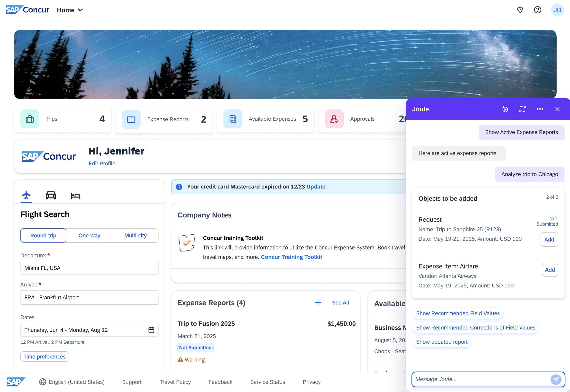Click the Joule history restore icon

[x=505, y=109]
